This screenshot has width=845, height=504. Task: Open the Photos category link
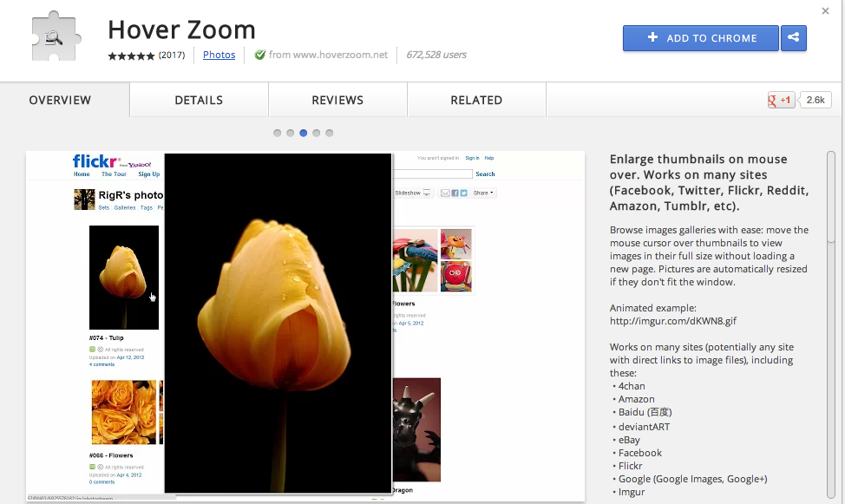(219, 55)
